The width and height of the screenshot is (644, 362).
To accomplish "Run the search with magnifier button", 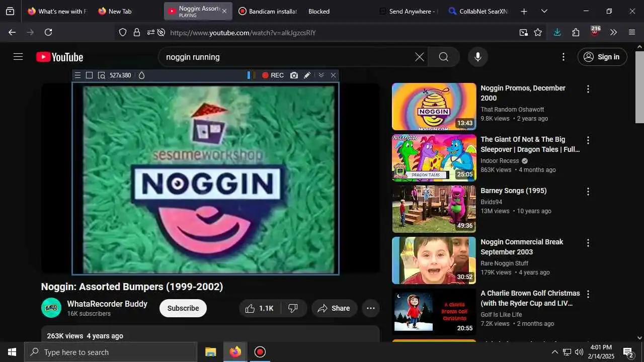I will coord(444,57).
